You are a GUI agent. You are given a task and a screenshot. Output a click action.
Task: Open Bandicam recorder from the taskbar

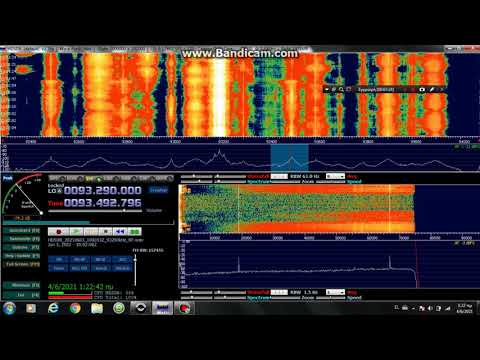184,308
